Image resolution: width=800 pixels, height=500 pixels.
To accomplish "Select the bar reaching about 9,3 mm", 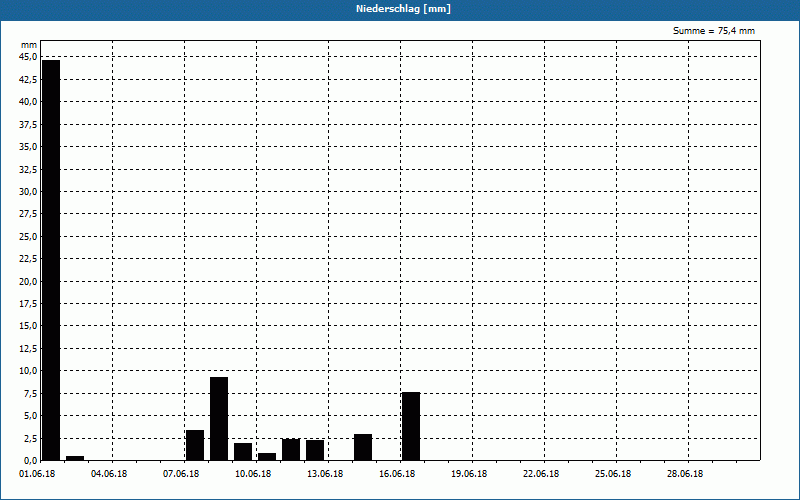I will (x=219, y=419).
